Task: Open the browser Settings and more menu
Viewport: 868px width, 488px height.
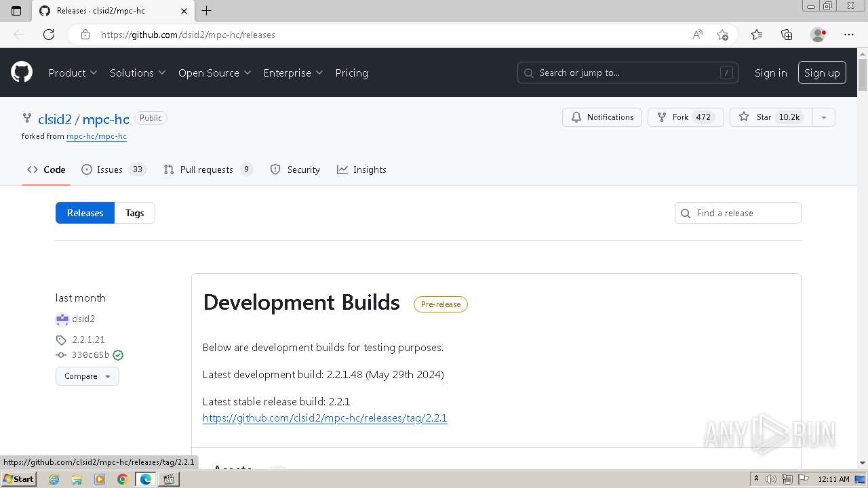Action: 849,35
